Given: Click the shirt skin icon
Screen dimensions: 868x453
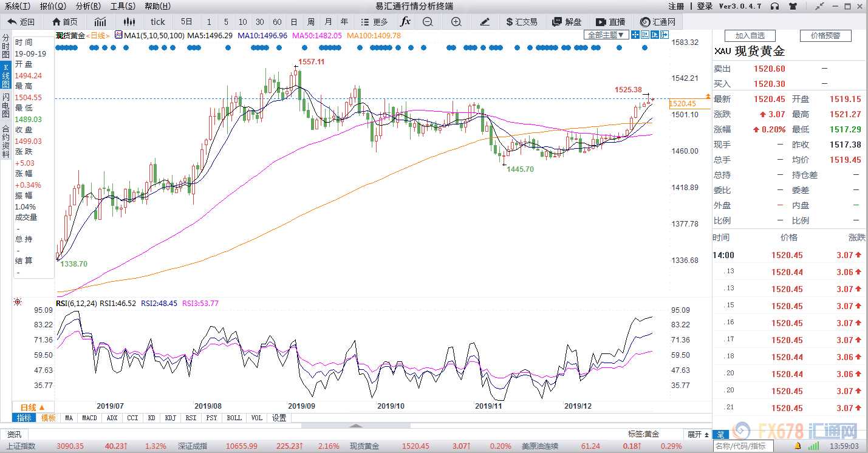Looking at the screenshot, I should [792, 6].
